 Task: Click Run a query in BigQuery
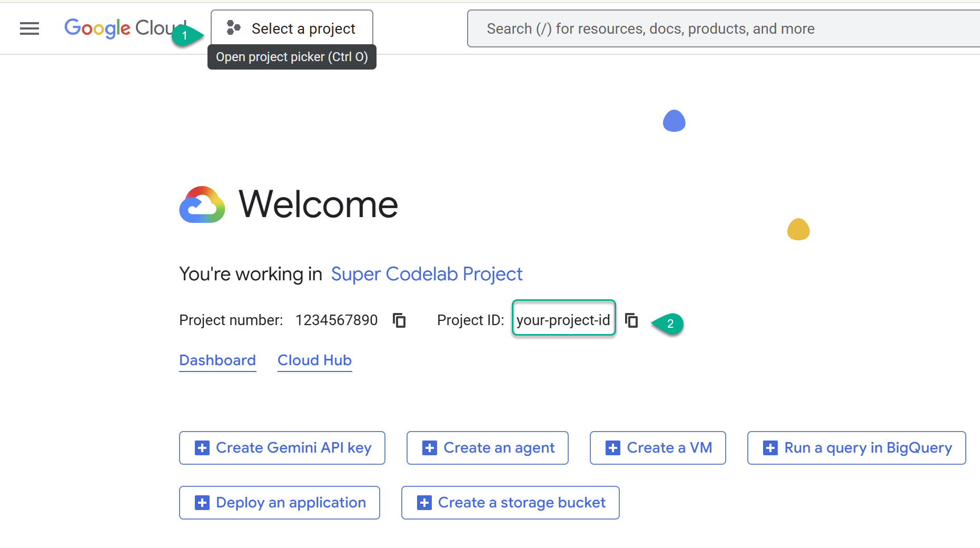pos(857,448)
